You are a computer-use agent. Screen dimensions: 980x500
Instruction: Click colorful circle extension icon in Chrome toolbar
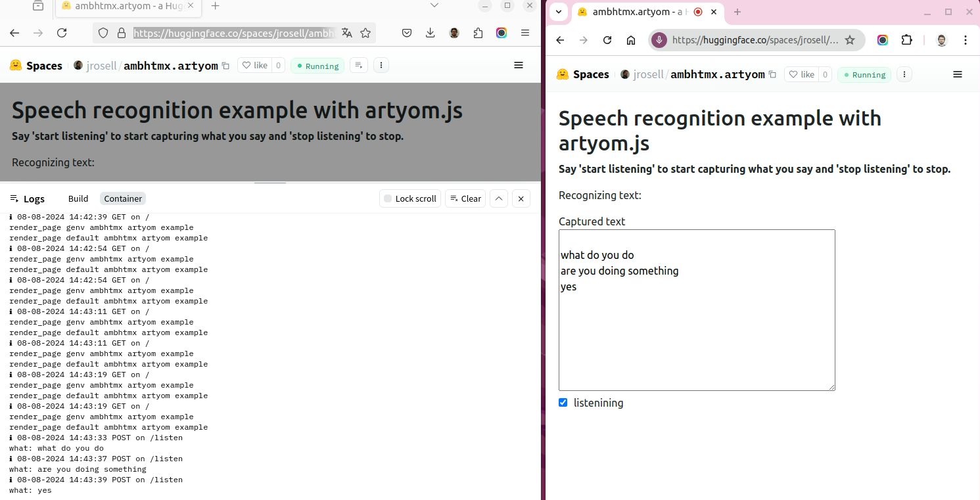[x=883, y=40]
